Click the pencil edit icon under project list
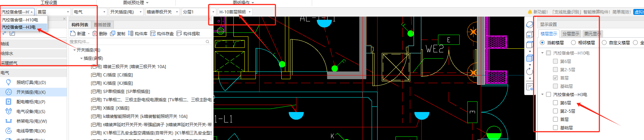Image resolution: width=644 pixels, height=140 pixels. (12, 34)
